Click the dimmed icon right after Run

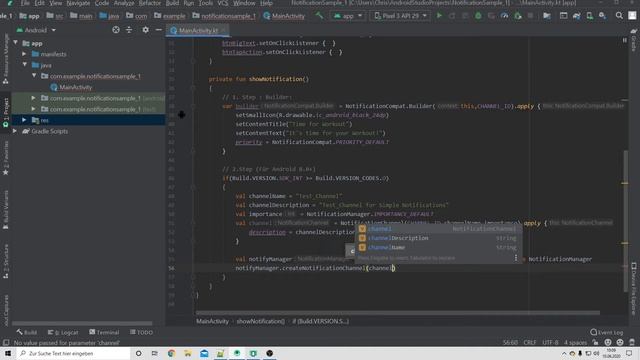[452, 16]
